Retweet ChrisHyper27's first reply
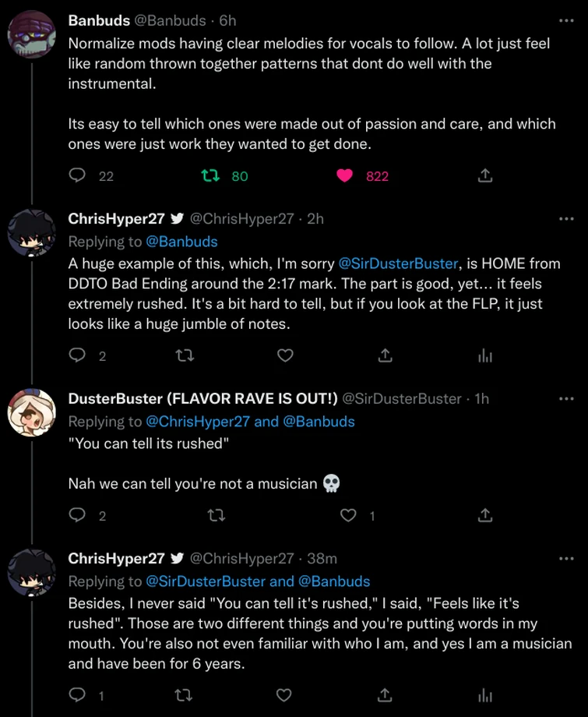Image resolution: width=588 pixels, height=717 pixels. (x=185, y=355)
